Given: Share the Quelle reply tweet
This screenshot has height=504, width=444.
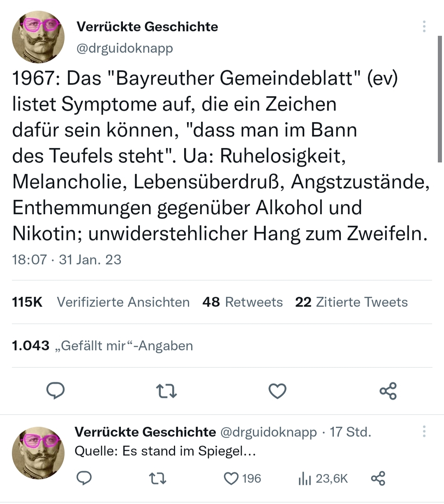Looking at the screenshot, I should (378, 479).
